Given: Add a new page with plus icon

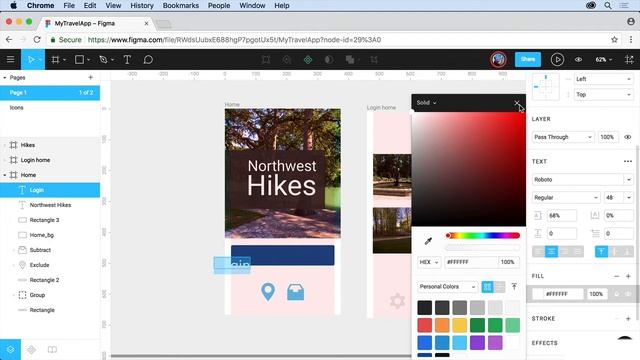Looking at the screenshot, I should pos(91,77).
